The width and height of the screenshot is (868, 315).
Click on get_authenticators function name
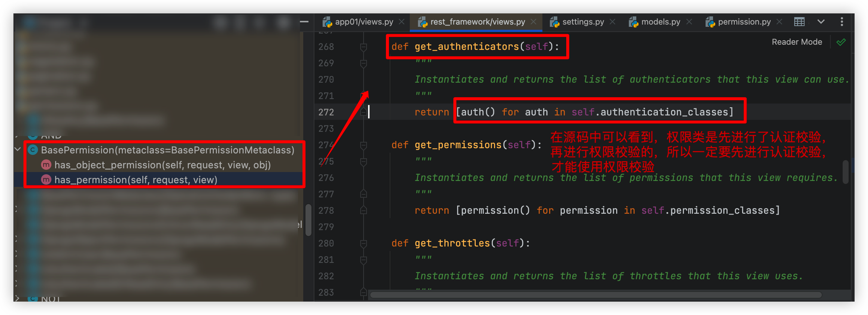pyautogui.click(x=467, y=47)
